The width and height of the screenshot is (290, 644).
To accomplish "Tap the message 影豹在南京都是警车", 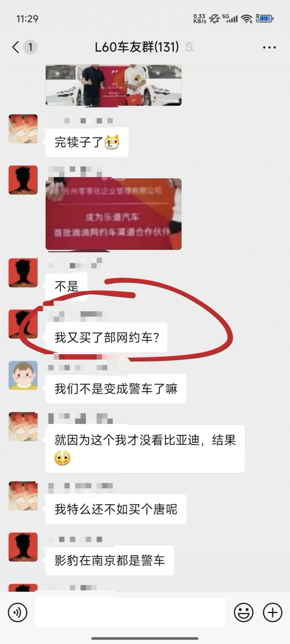I will [110, 560].
